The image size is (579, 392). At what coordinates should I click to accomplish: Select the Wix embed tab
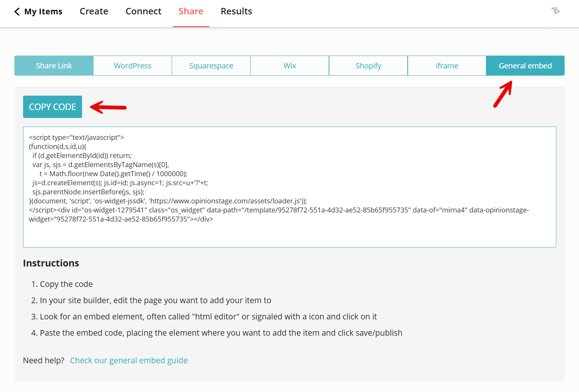click(x=290, y=65)
